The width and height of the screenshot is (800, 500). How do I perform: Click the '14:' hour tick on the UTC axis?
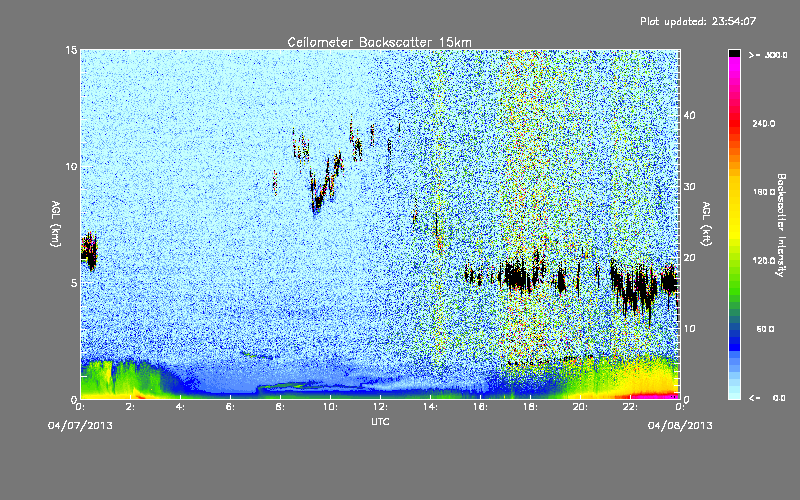430,407
